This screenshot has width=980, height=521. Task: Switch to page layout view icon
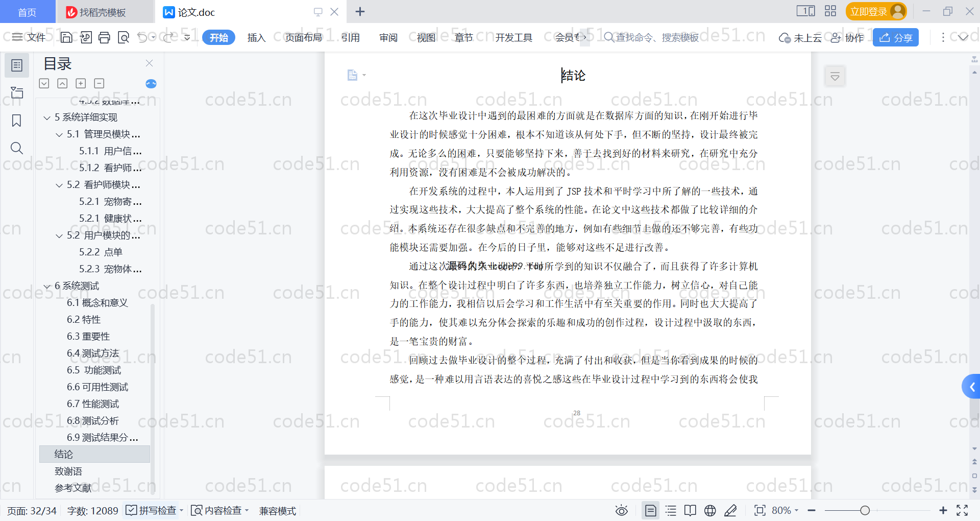coord(651,510)
